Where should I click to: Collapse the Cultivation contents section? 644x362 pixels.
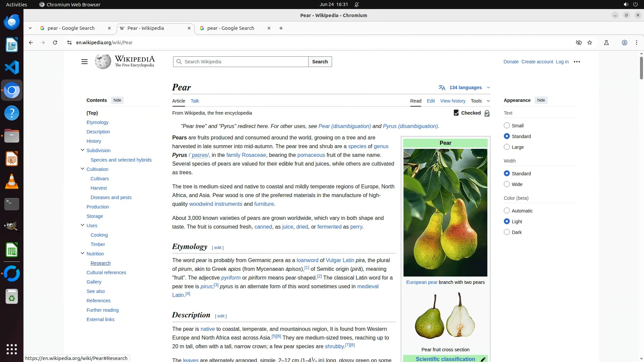83,169
